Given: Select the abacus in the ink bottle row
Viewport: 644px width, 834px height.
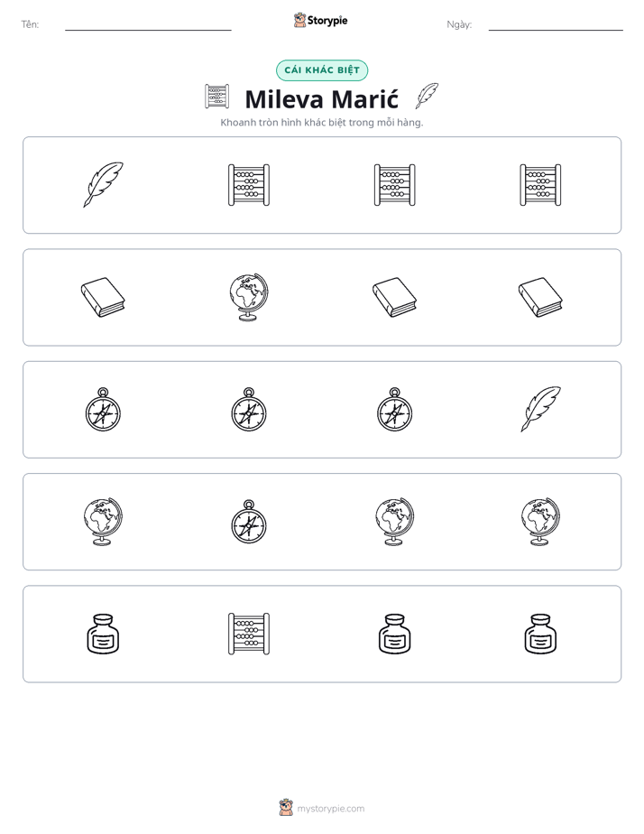Looking at the screenshot, I should (249, 634).
